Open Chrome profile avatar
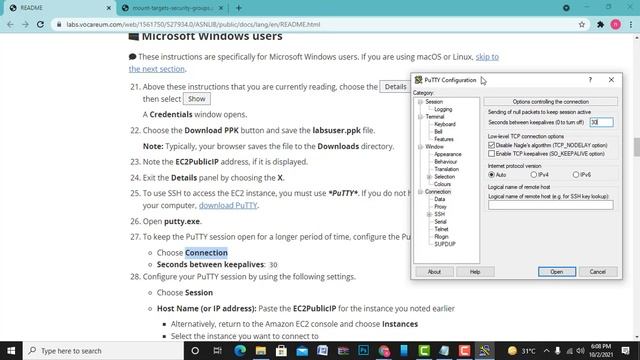Image resolution: width=640 pixels, height=360 pixels. click(616, 24)
